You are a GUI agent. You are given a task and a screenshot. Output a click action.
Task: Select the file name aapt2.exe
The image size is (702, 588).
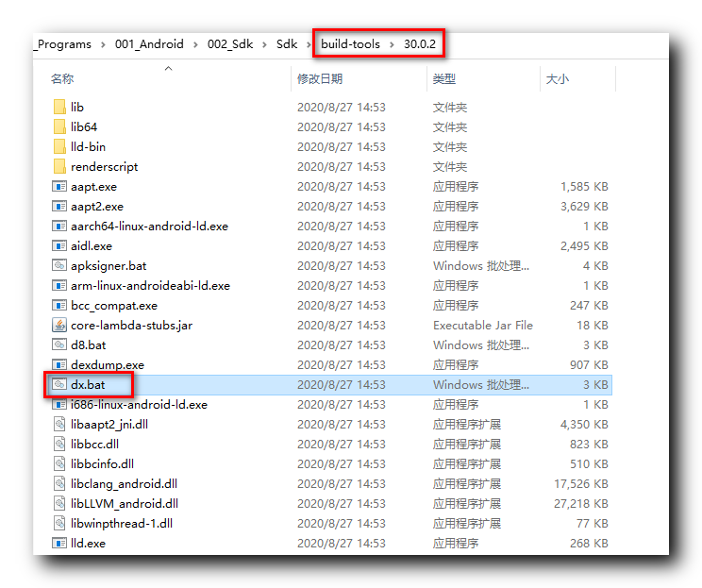coord(97,207)
